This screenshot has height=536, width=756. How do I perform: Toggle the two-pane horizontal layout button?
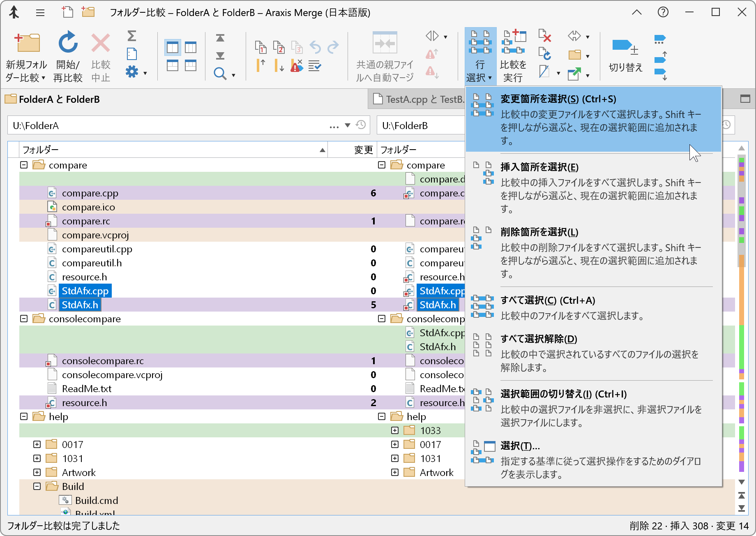click(x=173, y=65)
